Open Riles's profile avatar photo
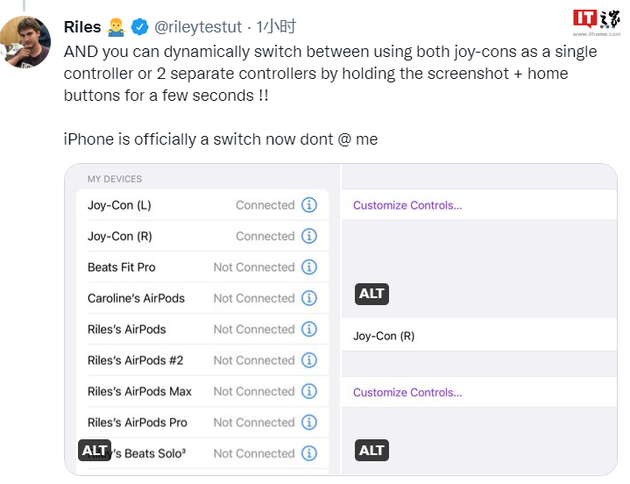This screenshot has height=484, width=630. tap(25, 42)
